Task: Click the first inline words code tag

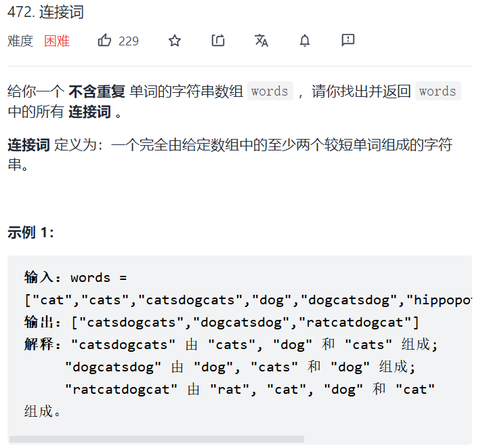Action: click(x=270, y=91)
